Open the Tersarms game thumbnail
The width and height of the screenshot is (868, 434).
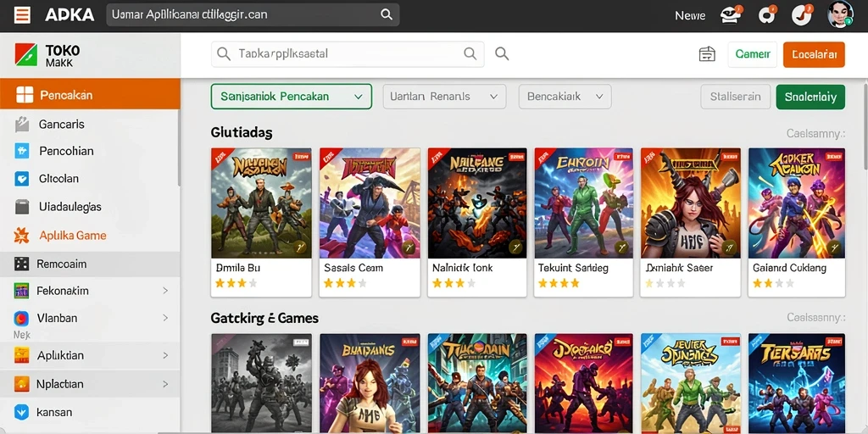(797, 383)
